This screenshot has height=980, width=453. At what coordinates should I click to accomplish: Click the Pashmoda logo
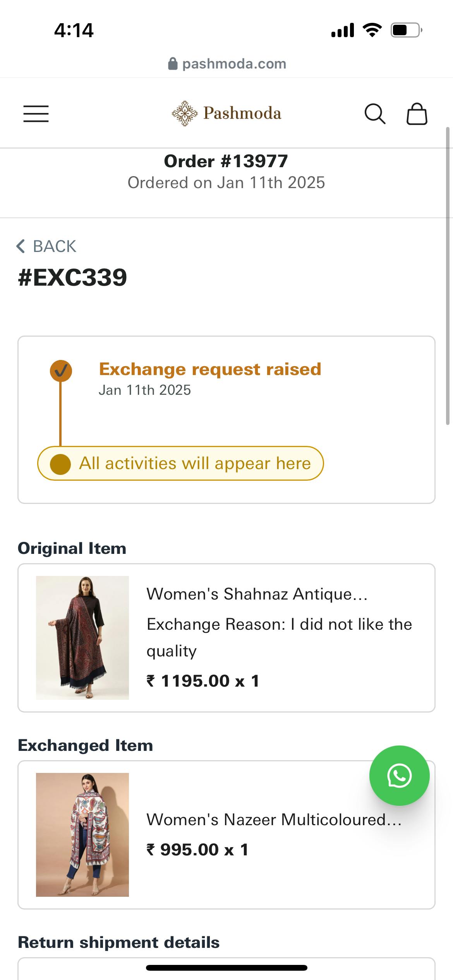click(x=226, y=113)
